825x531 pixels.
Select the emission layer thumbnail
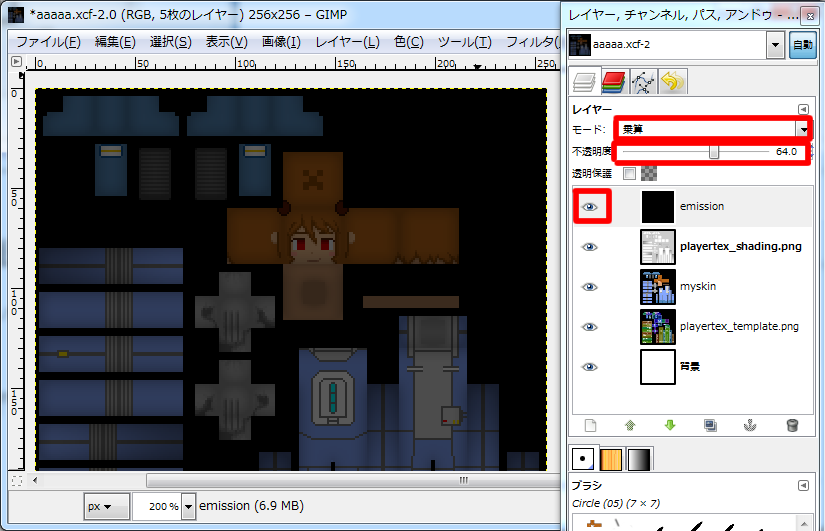658,207
